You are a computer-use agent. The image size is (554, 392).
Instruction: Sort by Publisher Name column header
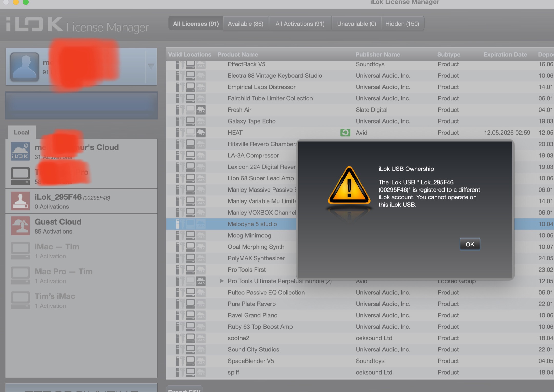click(378, 54)
